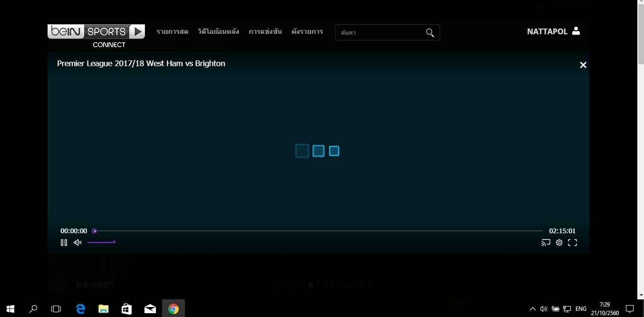This screenshot has width=644, height=317.
Task: Show hidden system tray icons
Action: (x=532, y=308)
